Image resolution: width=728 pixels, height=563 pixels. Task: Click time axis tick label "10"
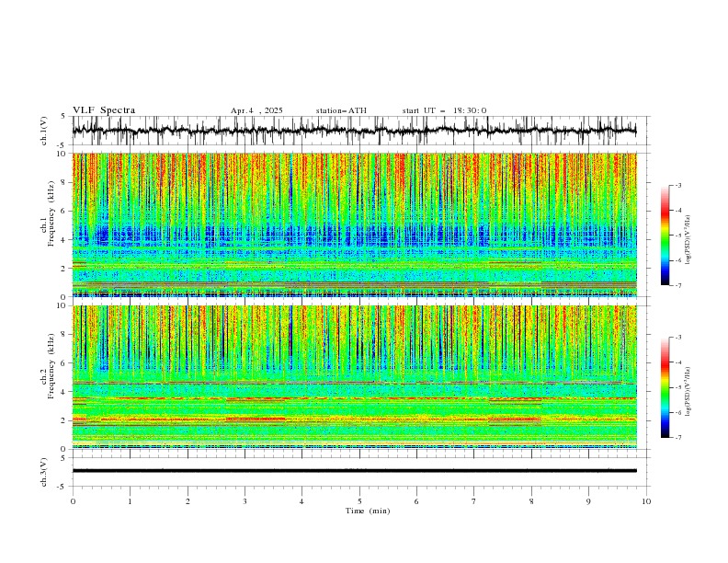(646, 501)
